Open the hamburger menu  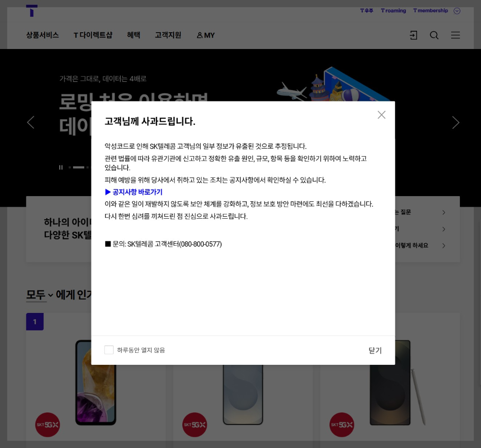(x=455, y=35)
